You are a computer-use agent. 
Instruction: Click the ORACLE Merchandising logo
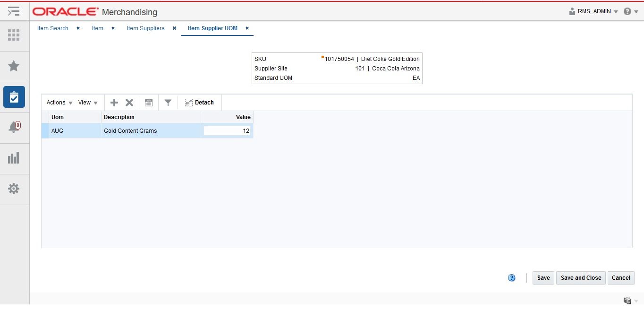click(95, 12)
